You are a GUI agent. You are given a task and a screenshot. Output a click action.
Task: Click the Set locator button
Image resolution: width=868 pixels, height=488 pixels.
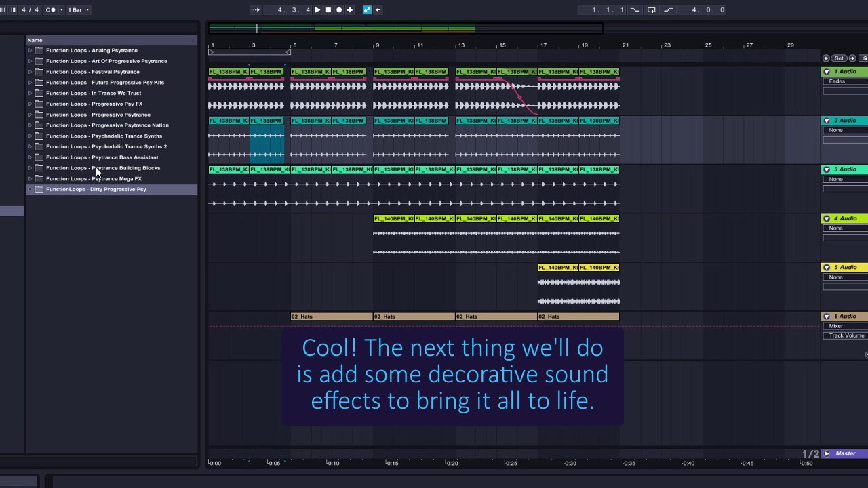click(840, 58)
